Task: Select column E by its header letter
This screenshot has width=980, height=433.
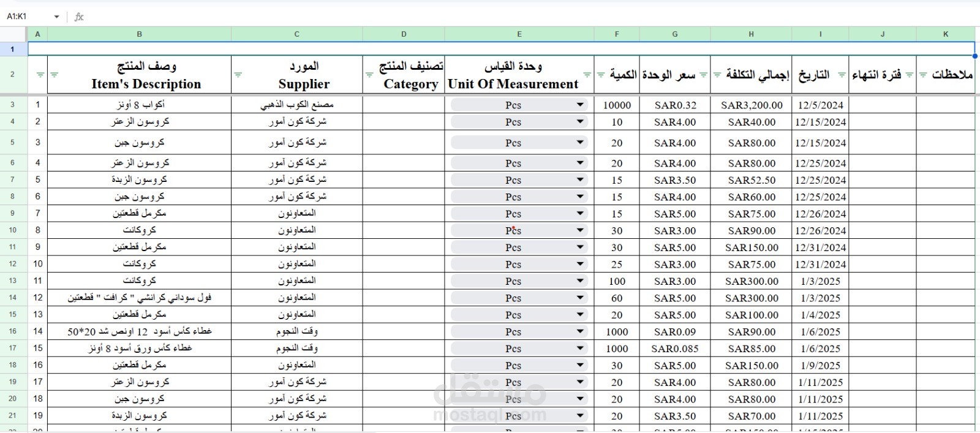Action: tap(519, 34)
